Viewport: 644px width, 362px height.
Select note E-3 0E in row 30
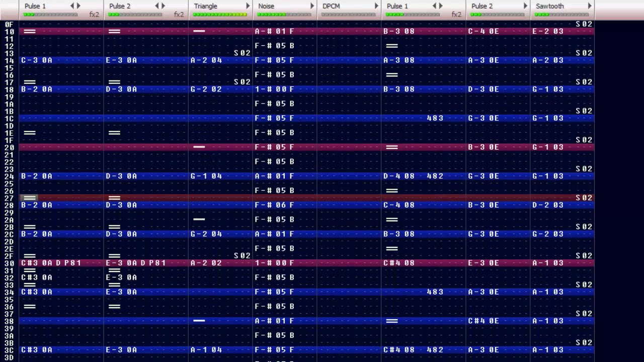[x=484, y=263]
